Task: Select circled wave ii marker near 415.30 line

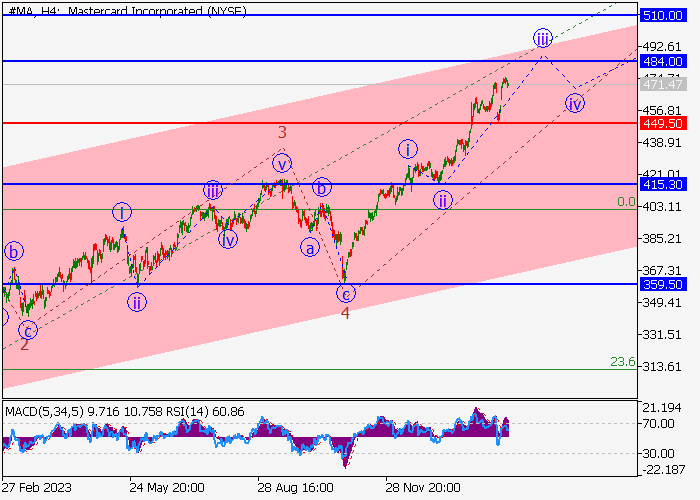Action: [x=443, y=200]
